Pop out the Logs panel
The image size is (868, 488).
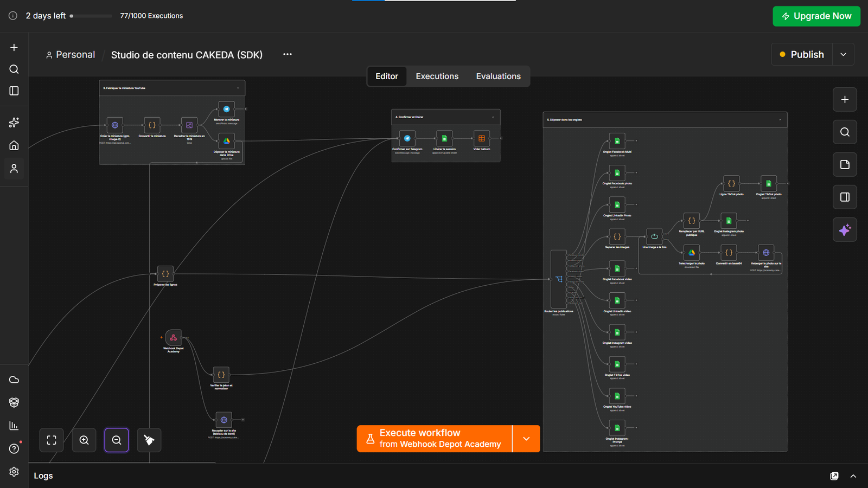(834, 476)
